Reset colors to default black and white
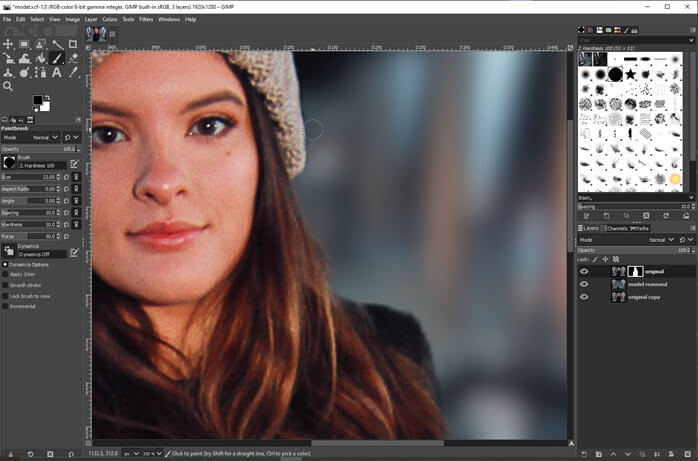Viewport: 698px width, 461px height. [35, 109]
